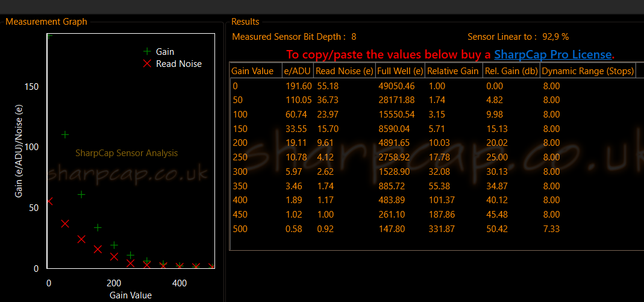Select relative gain cell 10.03

click(439, 143)
